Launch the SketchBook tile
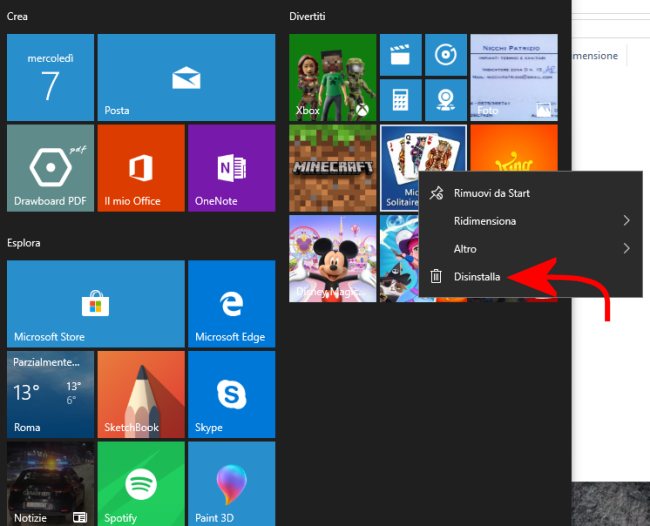Viewport: 650px width, 526px height. [x=141, y=395]
